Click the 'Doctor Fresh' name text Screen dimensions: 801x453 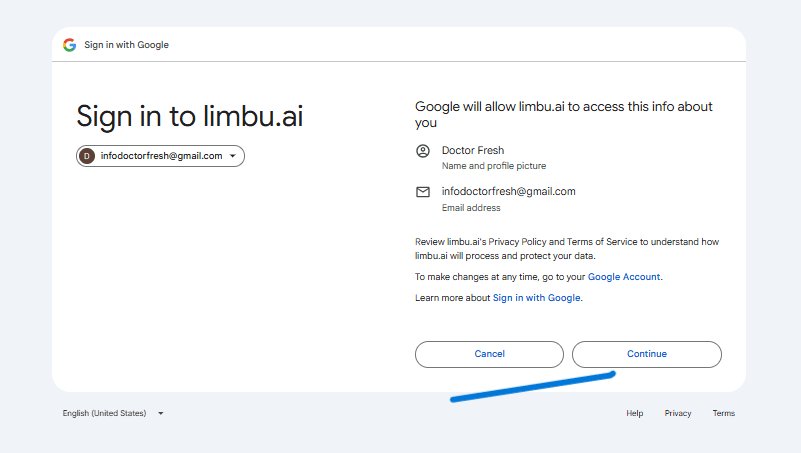click(473, 150)
